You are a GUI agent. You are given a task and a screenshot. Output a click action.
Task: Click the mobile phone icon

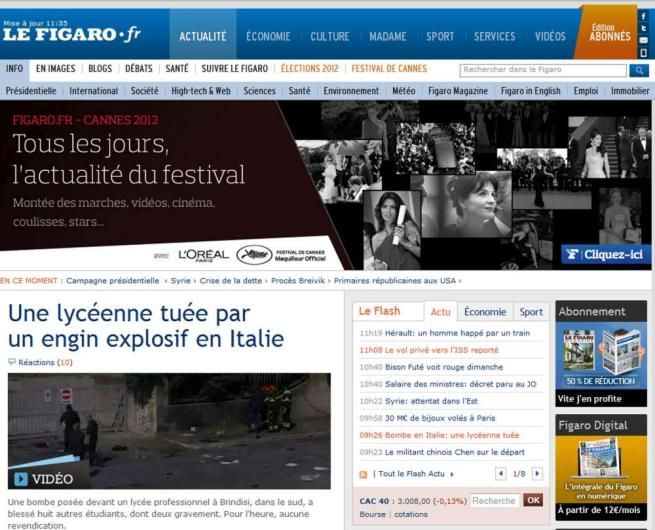point(643,53)
